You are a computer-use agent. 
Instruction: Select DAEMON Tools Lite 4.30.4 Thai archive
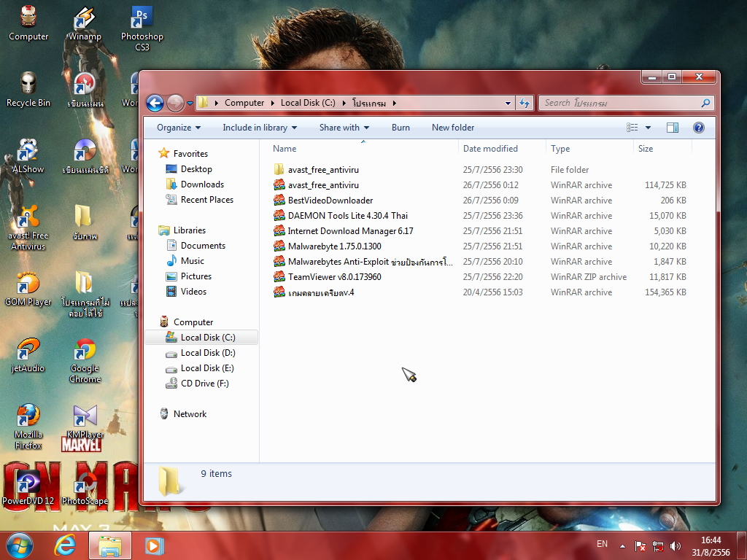348,216
